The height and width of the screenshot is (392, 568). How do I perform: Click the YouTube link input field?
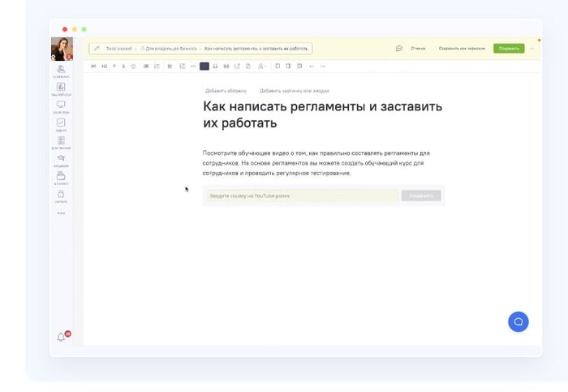coord(301,196)
